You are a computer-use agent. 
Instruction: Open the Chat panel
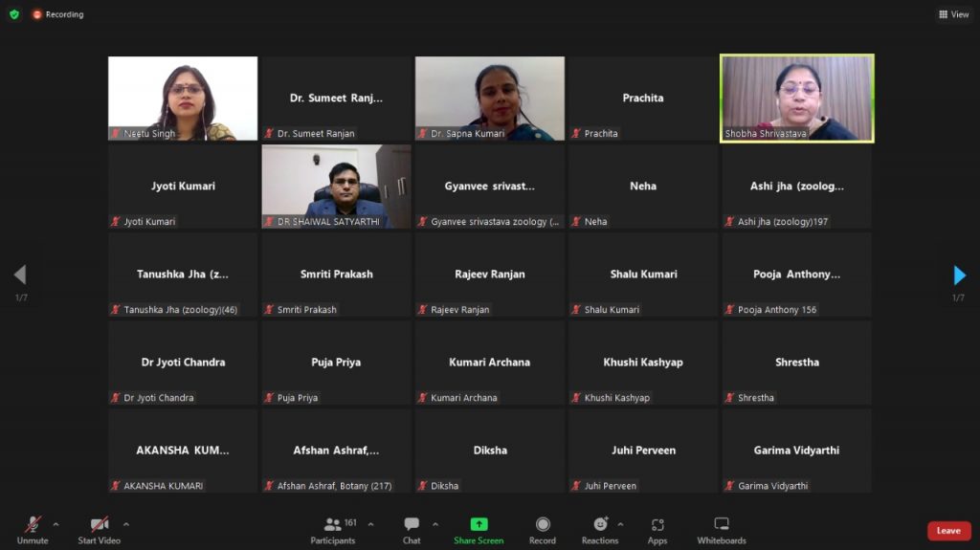coord(412,530)
